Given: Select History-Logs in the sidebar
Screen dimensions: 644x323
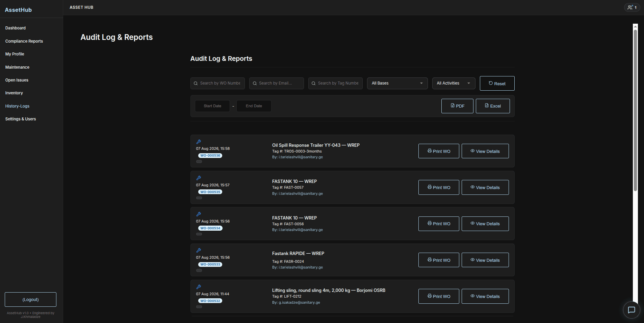Looking at the screenshot, I should coord(17,106).
